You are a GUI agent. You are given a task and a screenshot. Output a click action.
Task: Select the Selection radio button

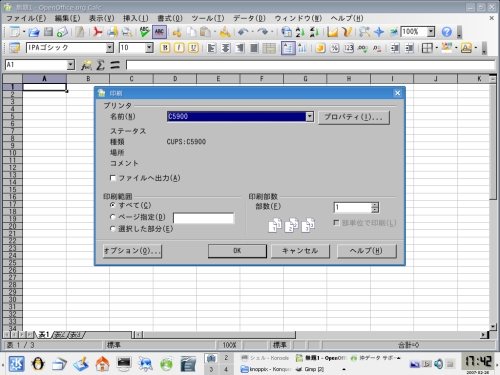[x=113, y=229]
